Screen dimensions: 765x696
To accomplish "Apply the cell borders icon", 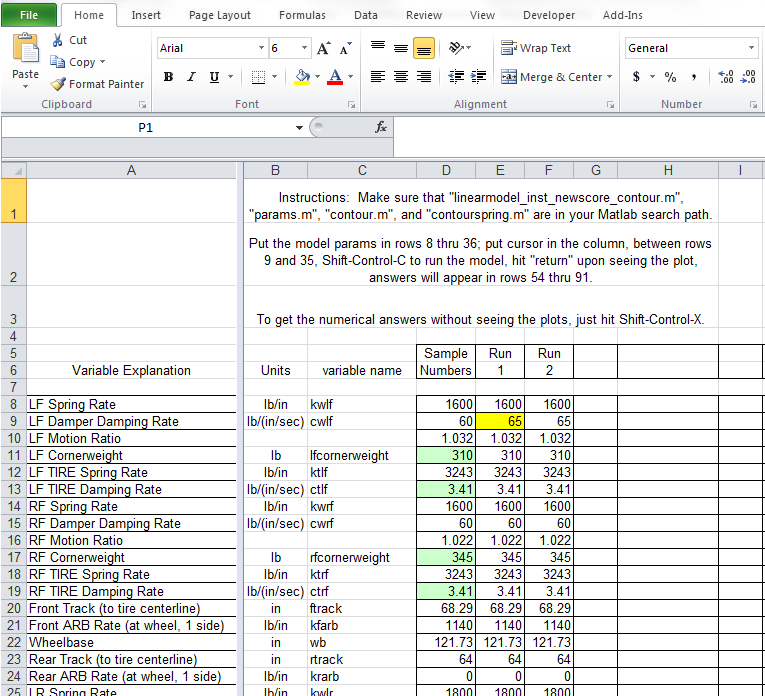I will point(258,77).
